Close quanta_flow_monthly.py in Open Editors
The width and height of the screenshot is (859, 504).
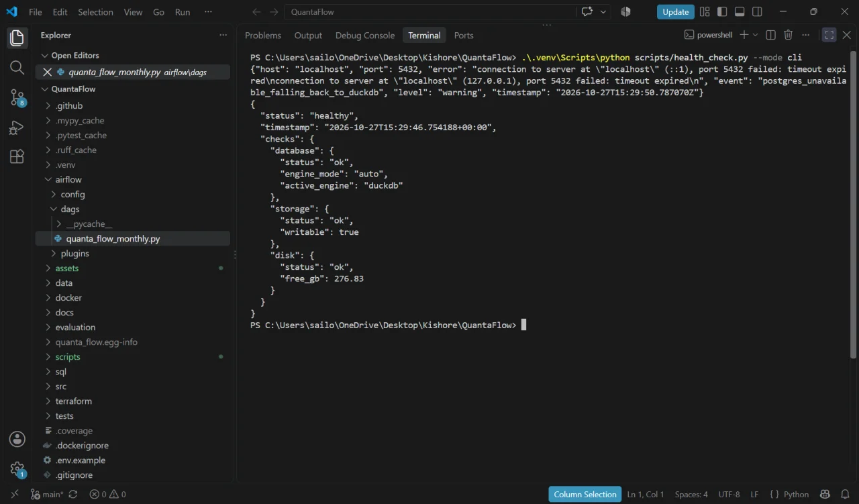click(x=47, y=72)
